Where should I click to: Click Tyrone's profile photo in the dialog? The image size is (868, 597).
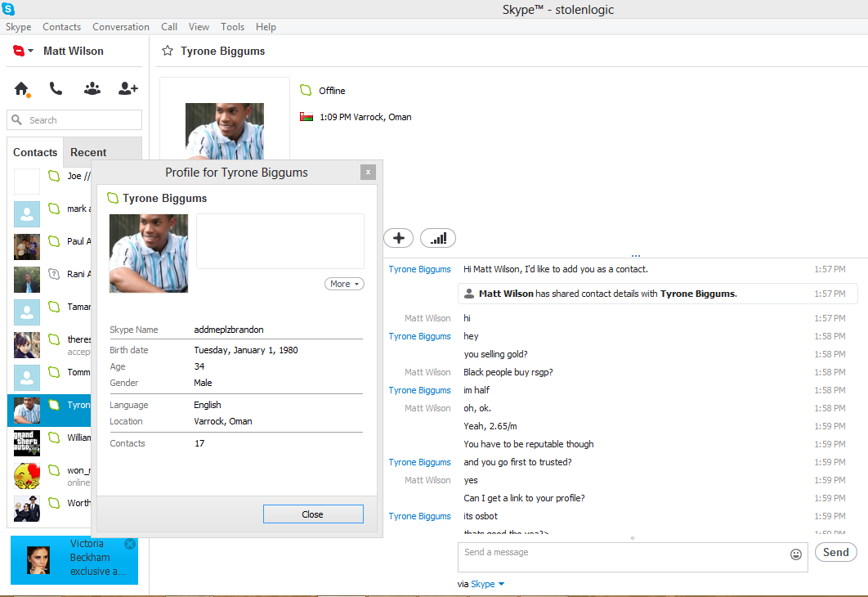click(x=149, y=254)
